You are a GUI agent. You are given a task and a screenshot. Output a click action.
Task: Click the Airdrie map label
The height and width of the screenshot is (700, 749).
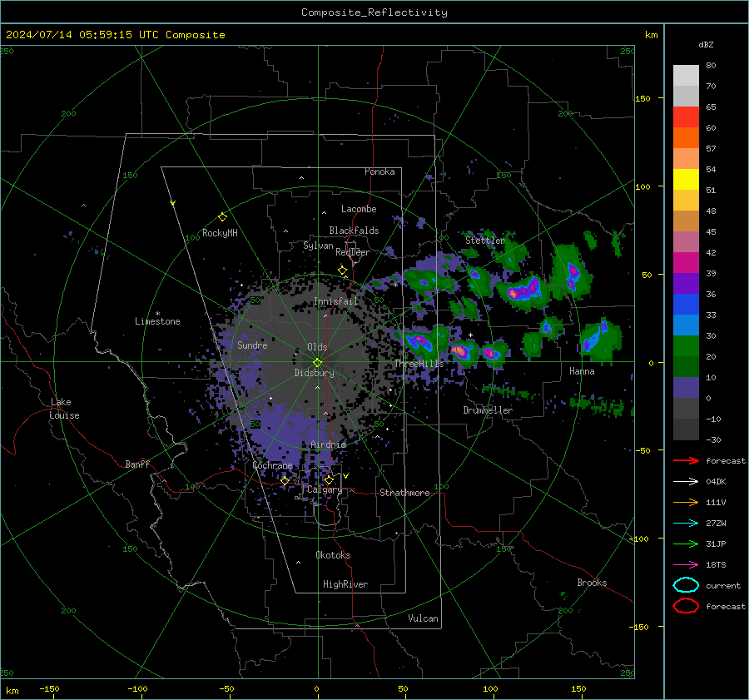(328, 444)
